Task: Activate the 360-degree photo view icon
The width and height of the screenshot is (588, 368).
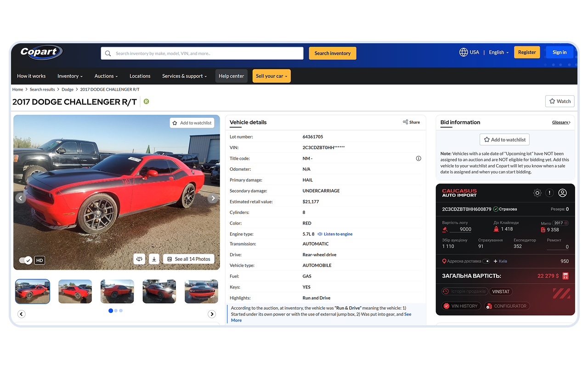Action: tap(139, 259)
